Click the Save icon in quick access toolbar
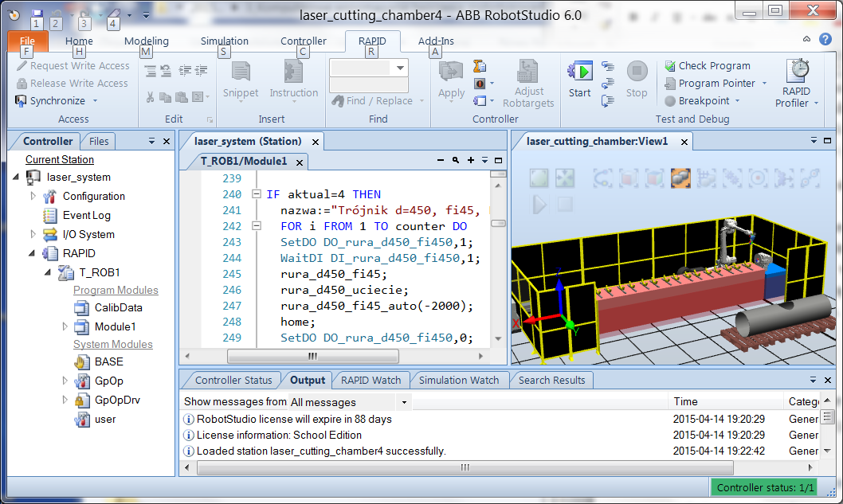The image size is (843, 504). click(x=37, y=14)
